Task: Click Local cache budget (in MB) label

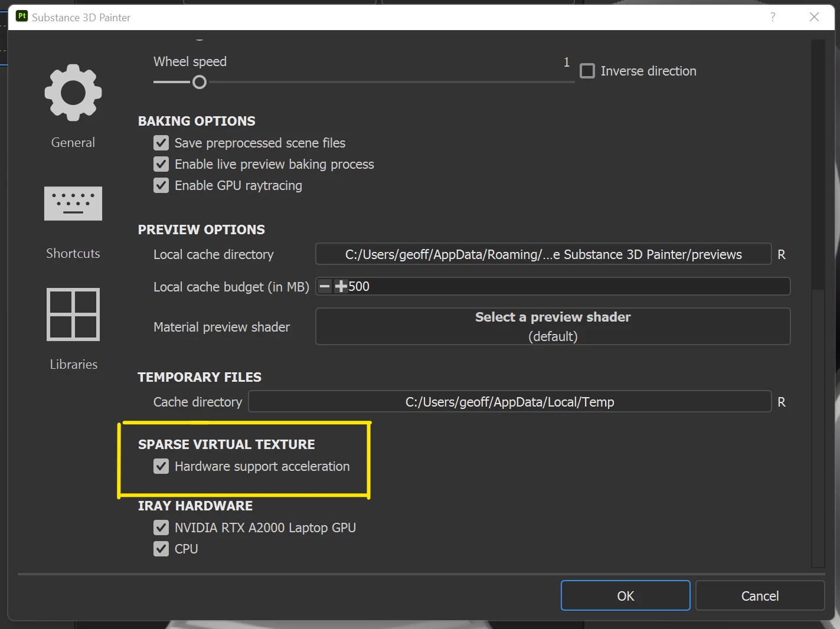Action: (231, 287)
